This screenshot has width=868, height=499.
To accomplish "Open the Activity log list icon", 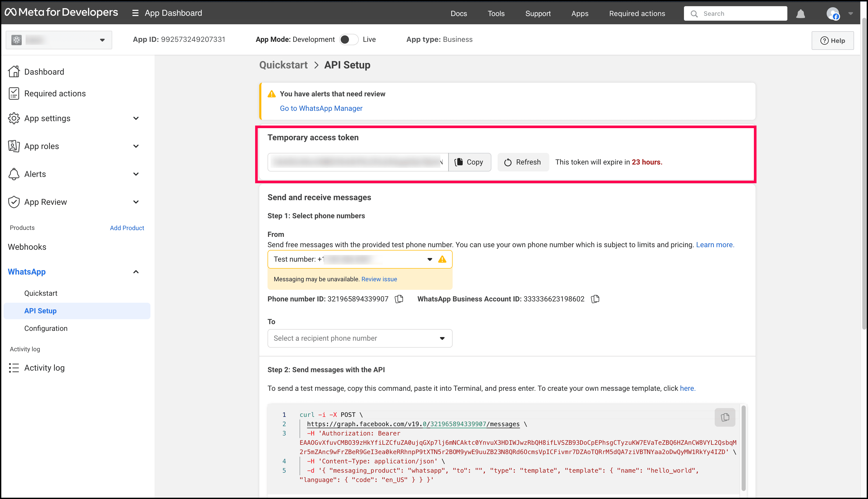I will 14,368.
